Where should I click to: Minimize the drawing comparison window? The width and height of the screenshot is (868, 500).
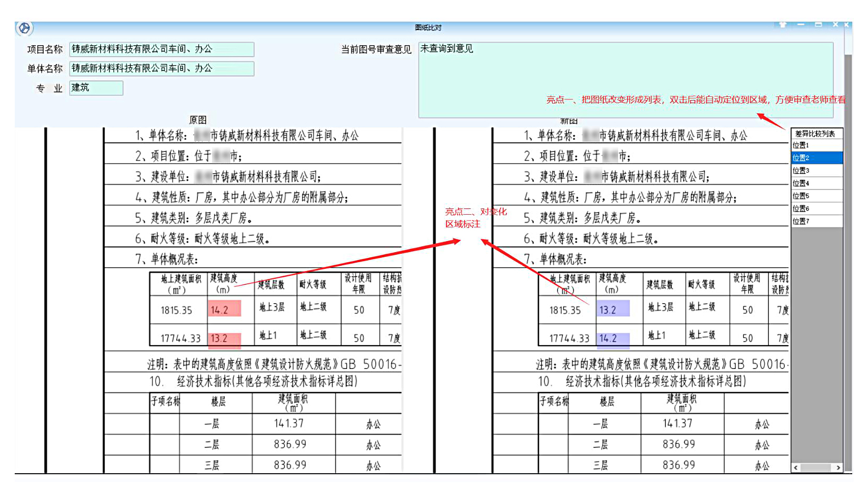[x=801, y=25]
